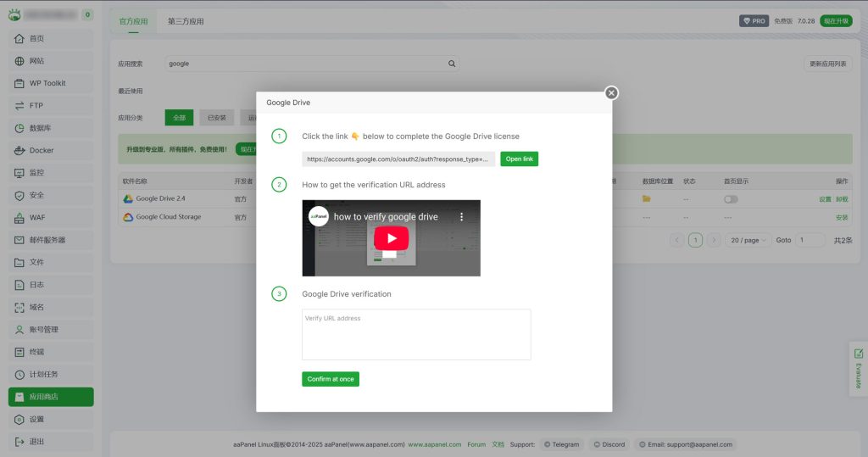This screenshot has width=868, height=457.
Task: Open YouTube video options menu
Action: (x=462, y=217)
